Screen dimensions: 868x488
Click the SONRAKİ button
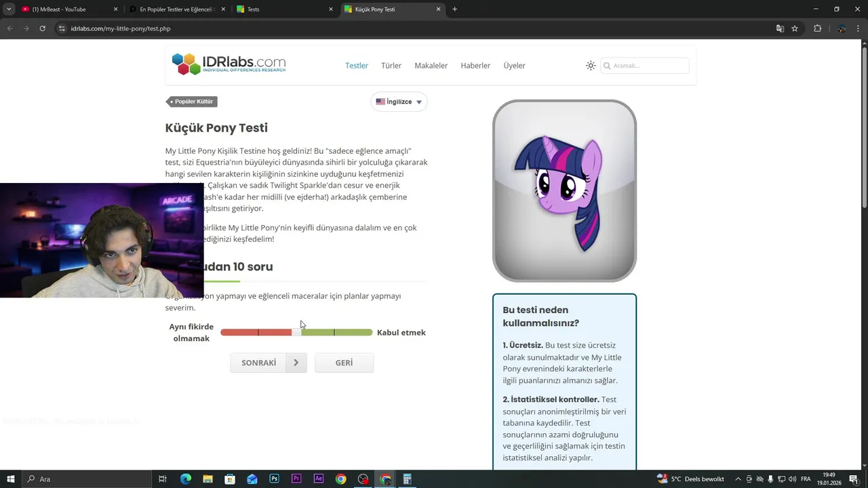(x=268, y=363)
